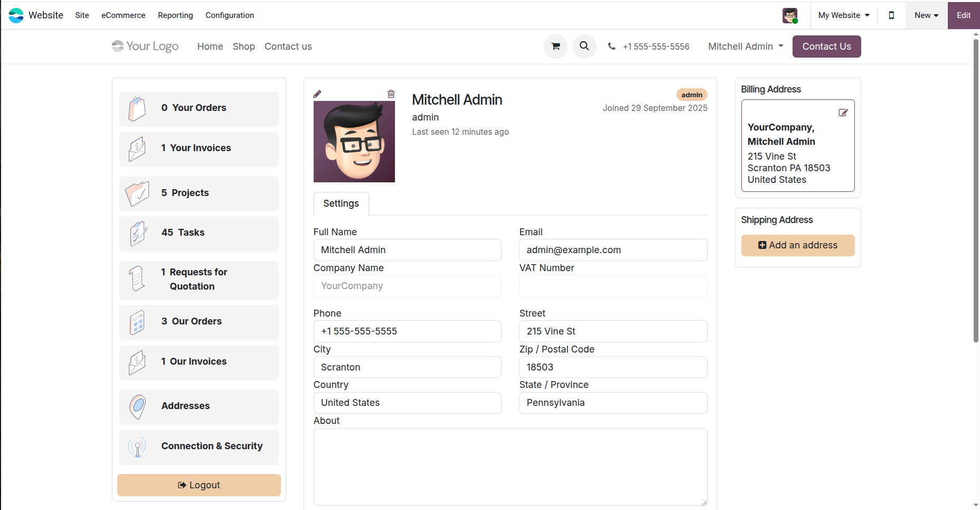
Task: Open the user avatar in top bar
Action: coord(790,15)
